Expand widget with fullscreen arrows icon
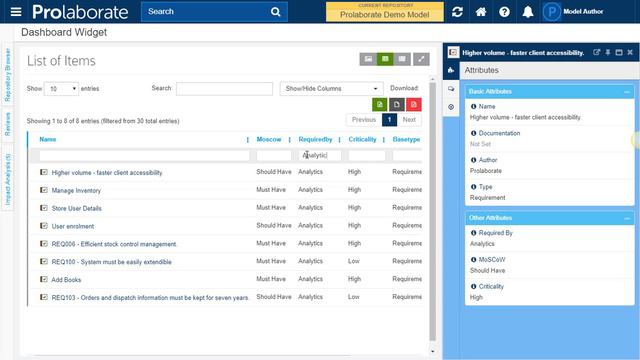The width and height of the screenshot is (640, 360). click(x=421, y=59)
